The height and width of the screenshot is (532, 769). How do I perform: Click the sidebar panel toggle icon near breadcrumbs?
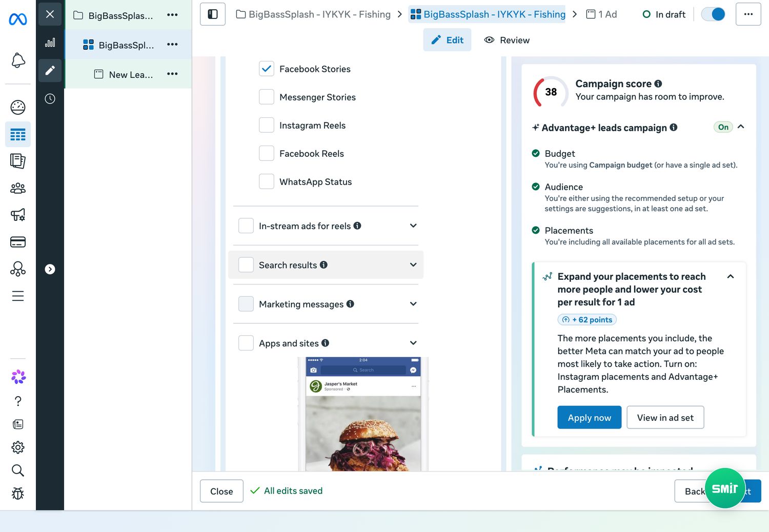pos(213,14)
